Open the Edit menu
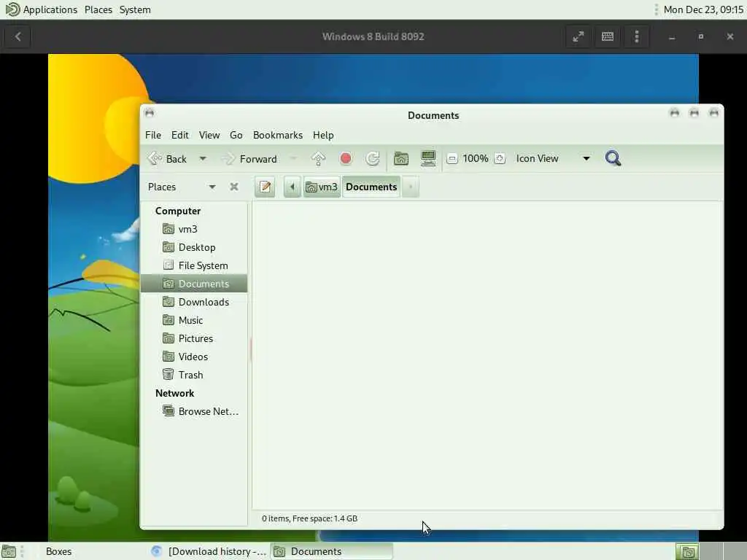This screenshot has height=560, width=747. coord(179,135)
